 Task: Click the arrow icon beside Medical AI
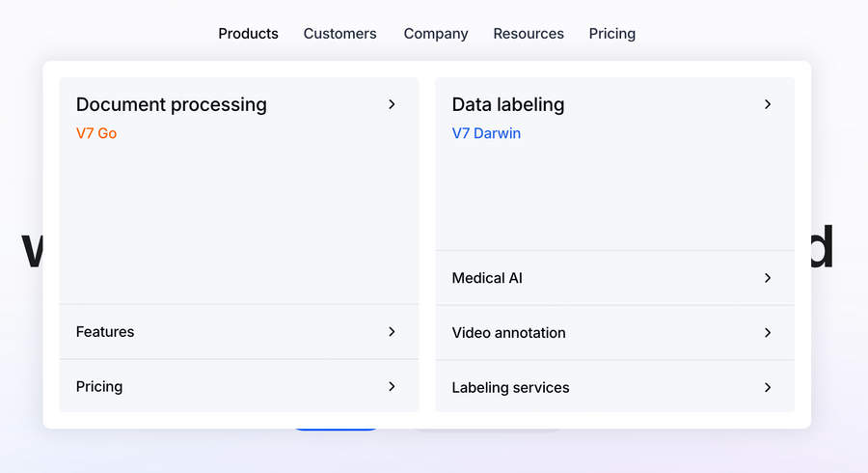(768, 278)
